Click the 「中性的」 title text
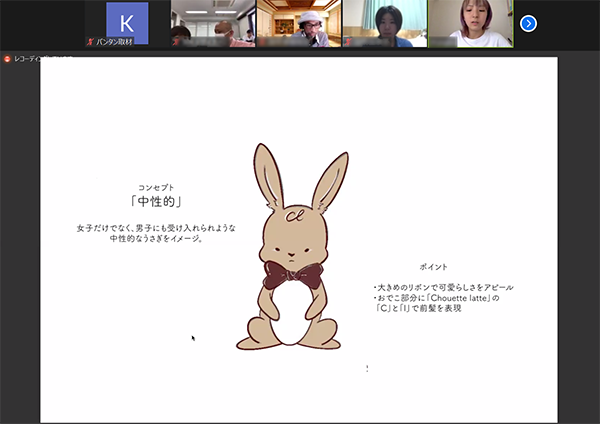The image size is (600, 424). point(156,201)
